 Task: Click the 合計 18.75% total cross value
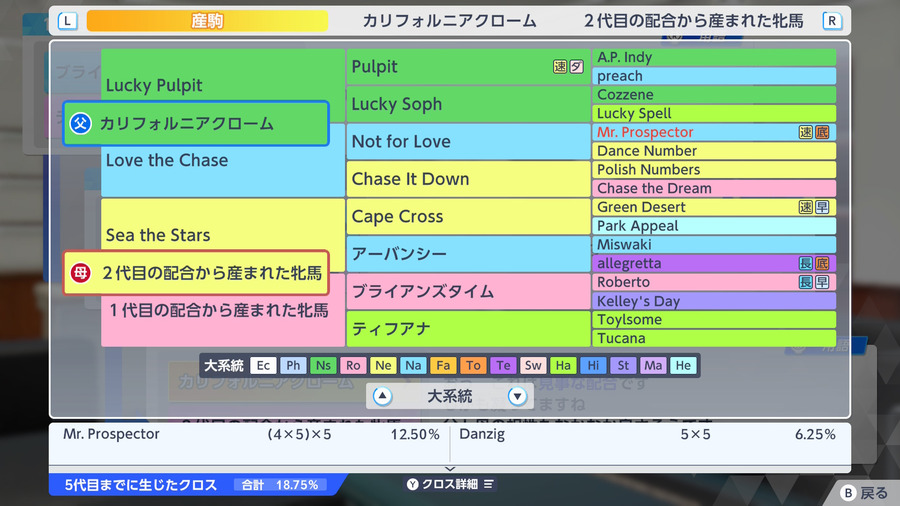click(280, 485)
